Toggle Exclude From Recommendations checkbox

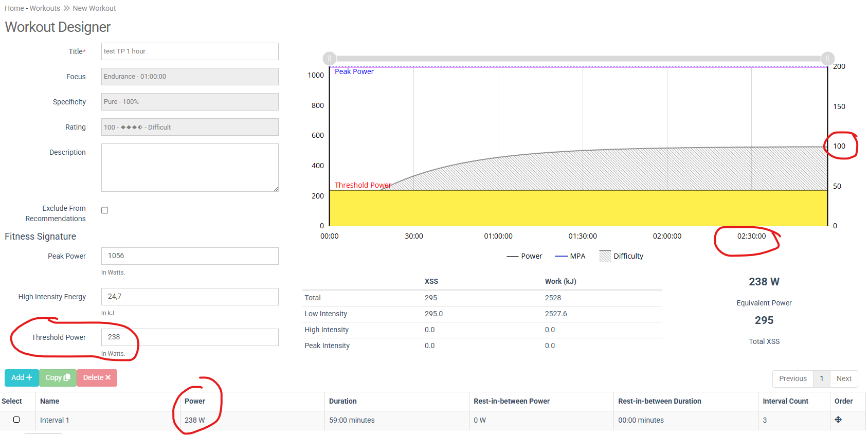click(105, 210)
